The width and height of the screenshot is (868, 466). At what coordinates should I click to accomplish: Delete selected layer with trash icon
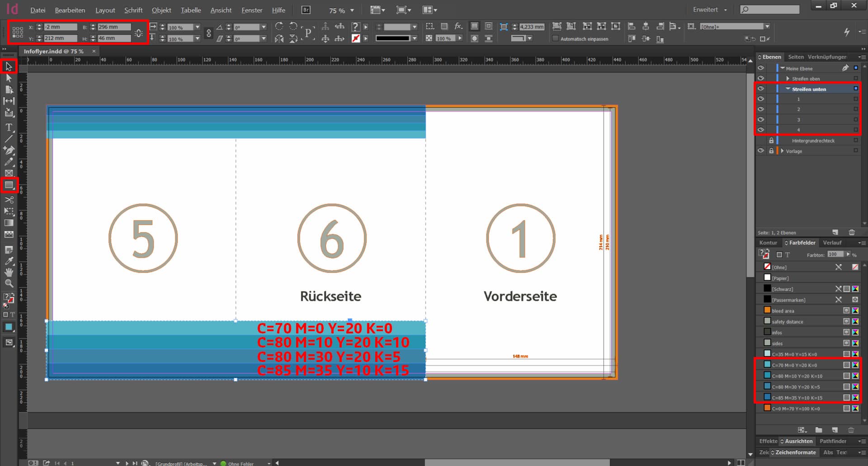pyautogui.click(x=851, y=233)
